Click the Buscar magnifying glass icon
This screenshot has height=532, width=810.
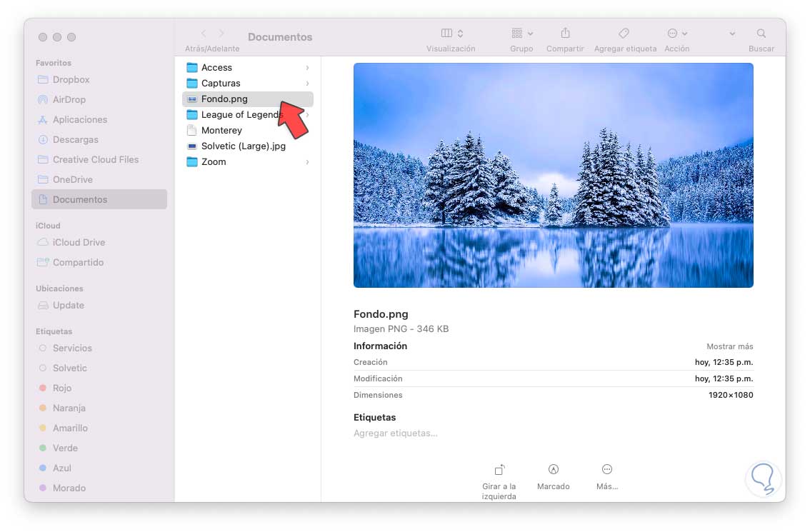[761, 33]
